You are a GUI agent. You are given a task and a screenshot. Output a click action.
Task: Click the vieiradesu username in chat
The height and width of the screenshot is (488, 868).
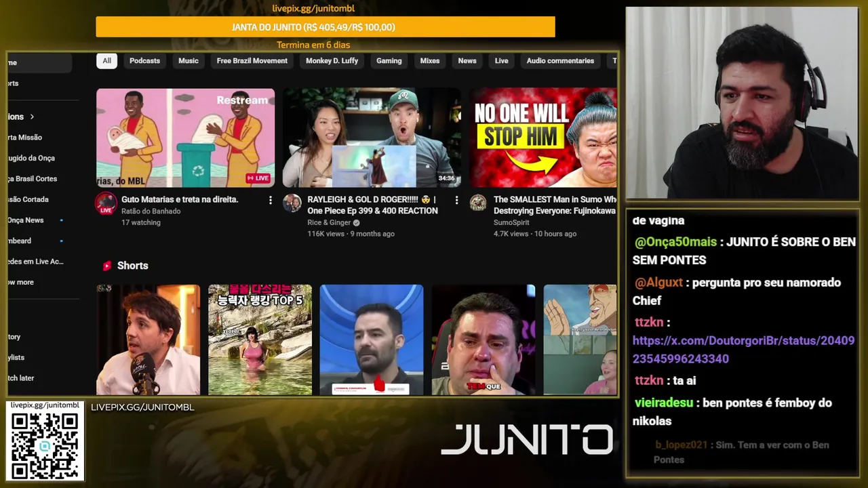click(664, 403)
